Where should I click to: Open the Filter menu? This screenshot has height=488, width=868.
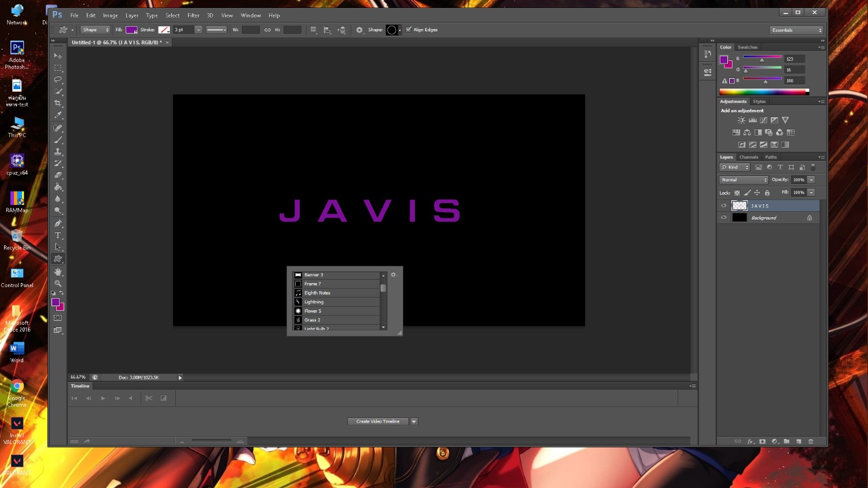click(193, 16)
